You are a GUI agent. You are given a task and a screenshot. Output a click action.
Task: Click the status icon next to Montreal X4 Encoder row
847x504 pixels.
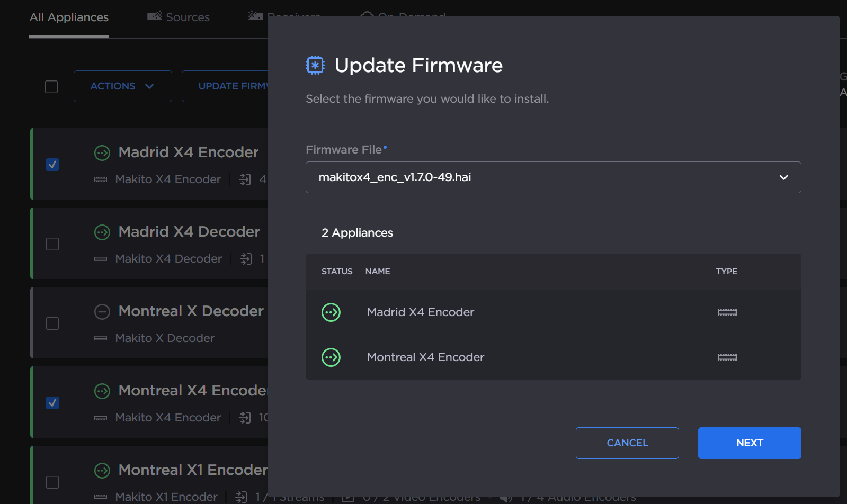click(331, 357)
